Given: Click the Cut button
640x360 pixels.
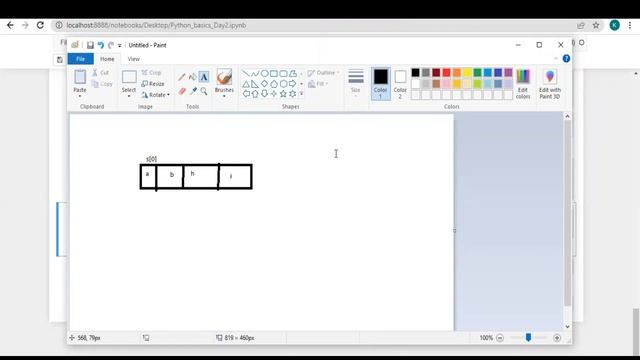Looking at the screenshot, I should pos(100,73).
